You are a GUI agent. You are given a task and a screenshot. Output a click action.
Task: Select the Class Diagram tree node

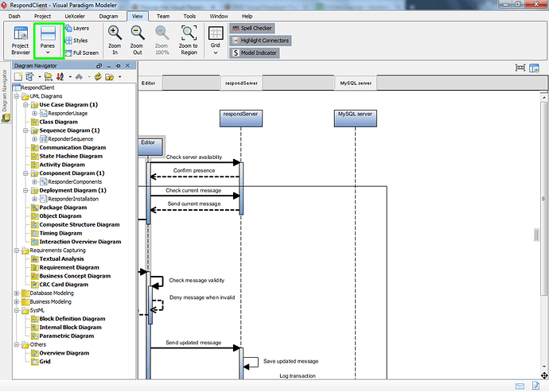[58, 122]
